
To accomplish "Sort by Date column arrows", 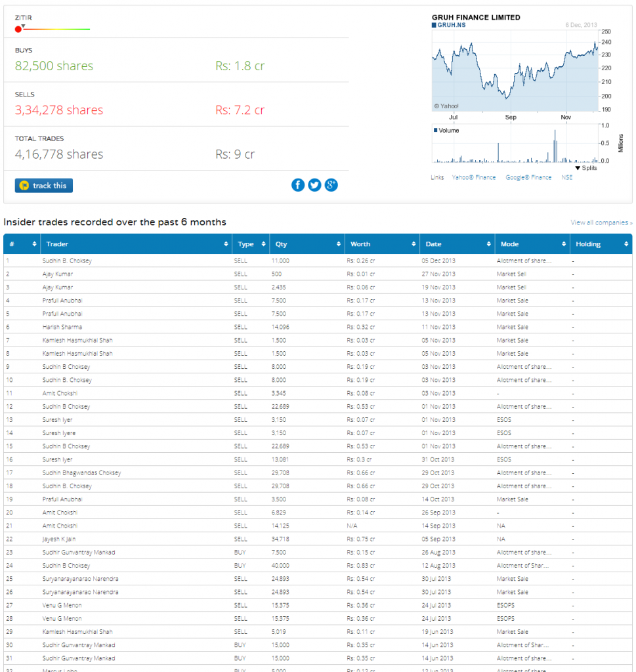I will (x=488, y=244).
